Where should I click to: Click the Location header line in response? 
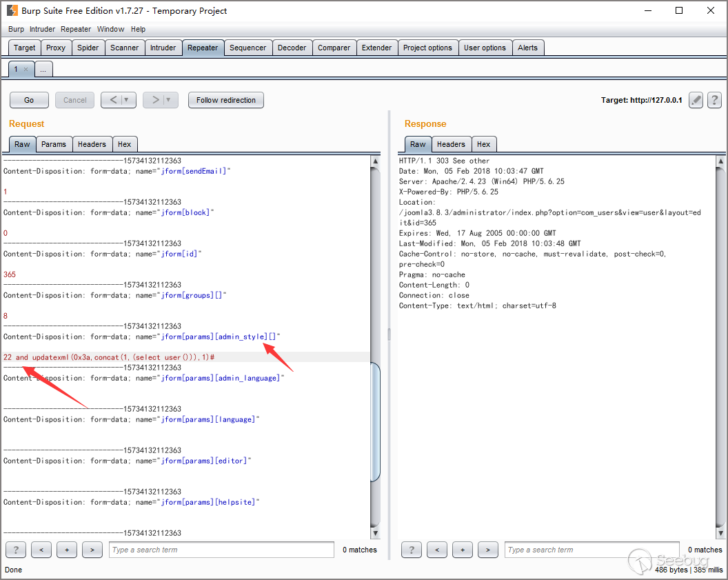tap(417, 202)
